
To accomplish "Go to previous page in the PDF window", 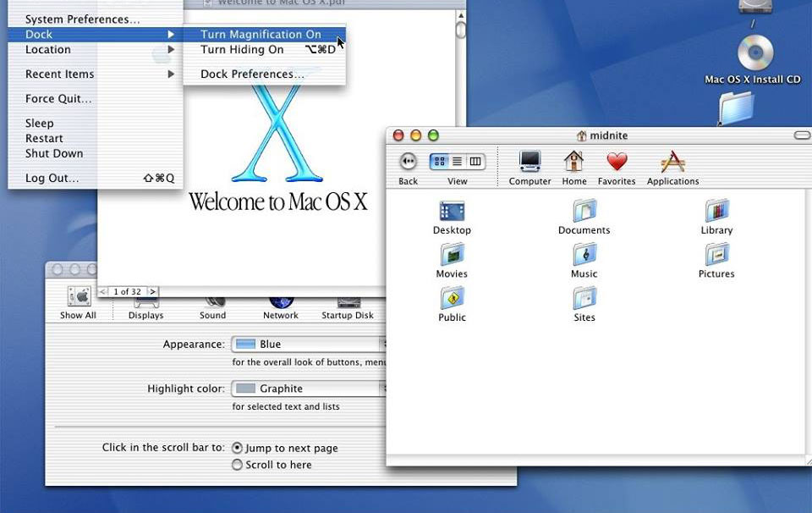I will pos(102,292).
